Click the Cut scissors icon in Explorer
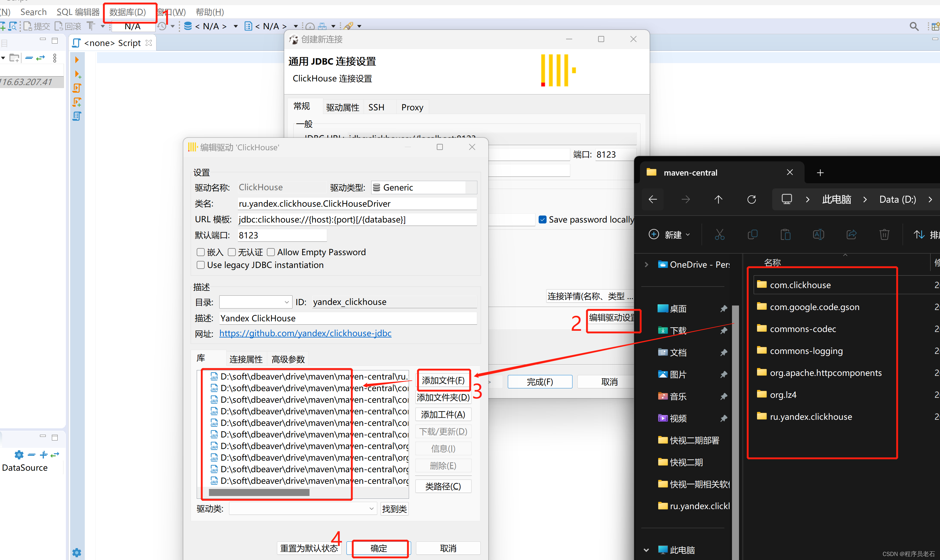This screenshot has height=560, width=940. (x=719, y=234)
